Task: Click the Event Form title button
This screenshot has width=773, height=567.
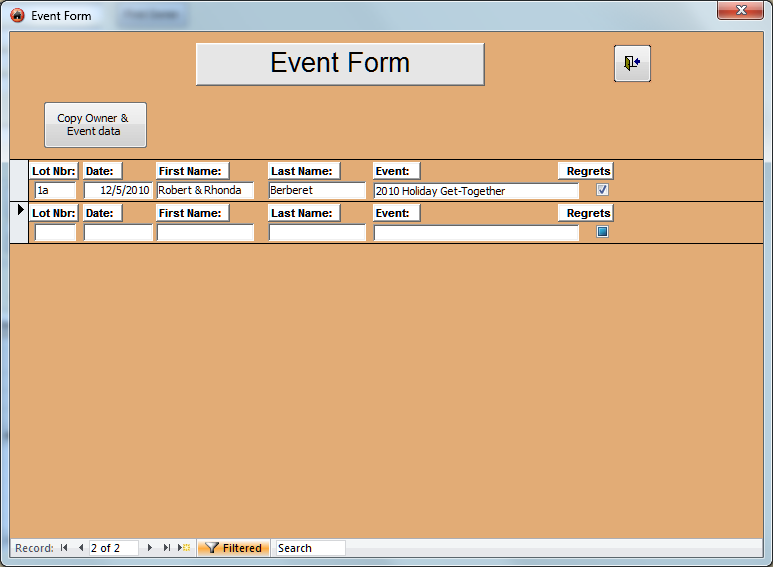Action: click(340, 64)
